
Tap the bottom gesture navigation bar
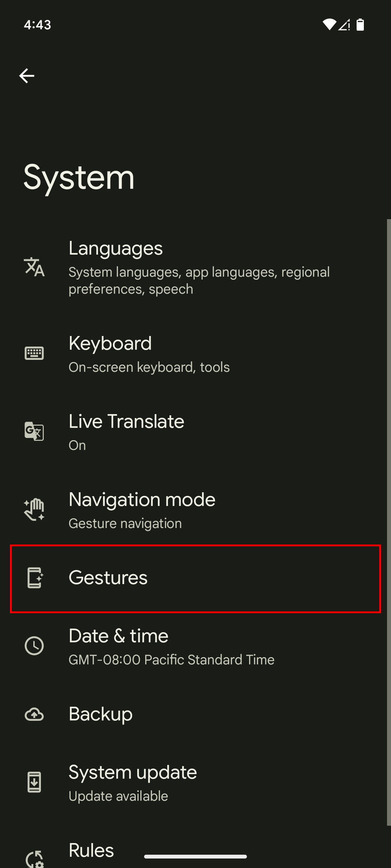195,856
